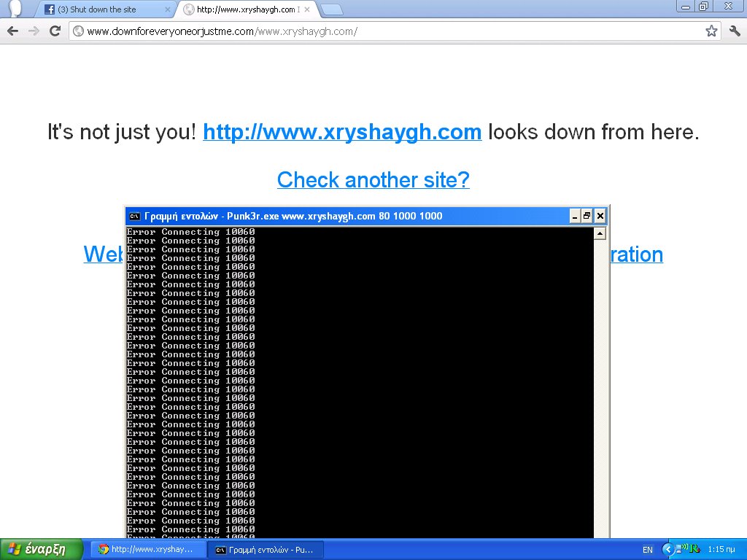
Task: Click the command prompt title bar icon
Action: [x=135, y=216]
